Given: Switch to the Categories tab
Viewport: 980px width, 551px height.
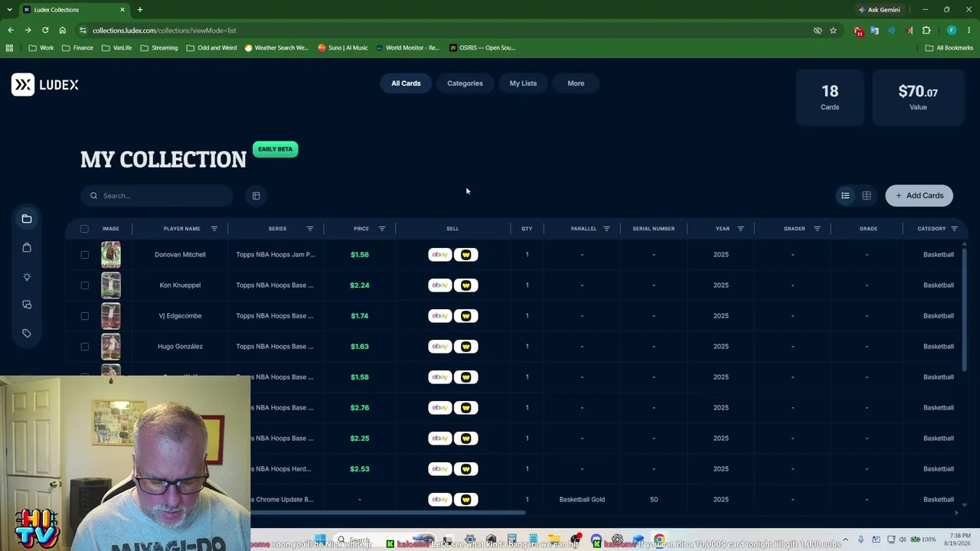Looking at the screenshot, I should coord(465,83).
